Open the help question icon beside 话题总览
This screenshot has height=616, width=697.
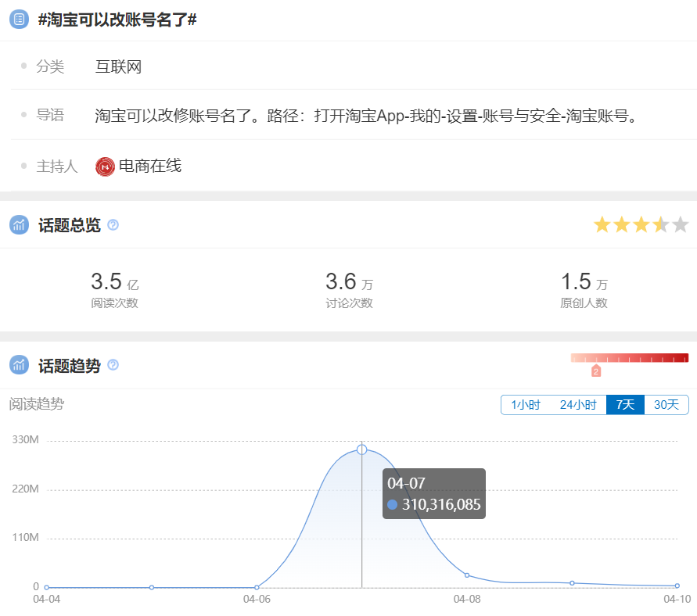click(x=113, y=225)
